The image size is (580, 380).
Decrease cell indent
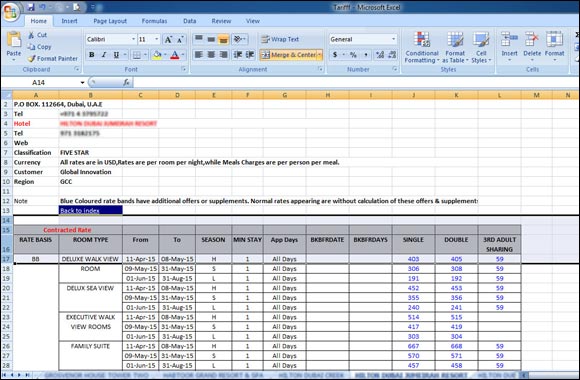238,55
